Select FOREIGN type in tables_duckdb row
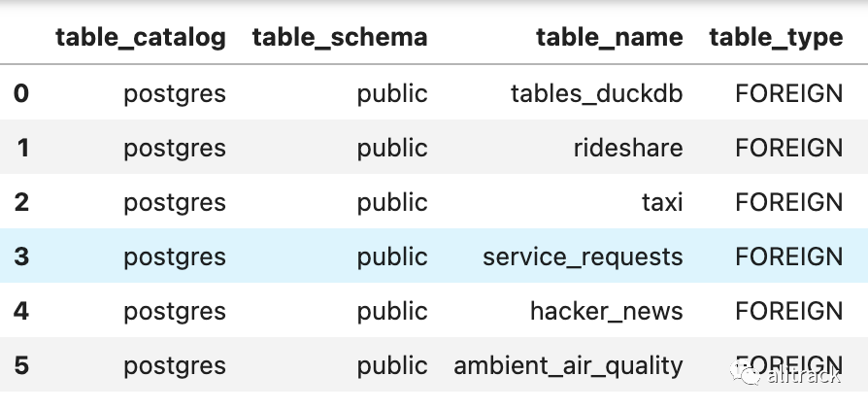 click(x=788, y=93)
